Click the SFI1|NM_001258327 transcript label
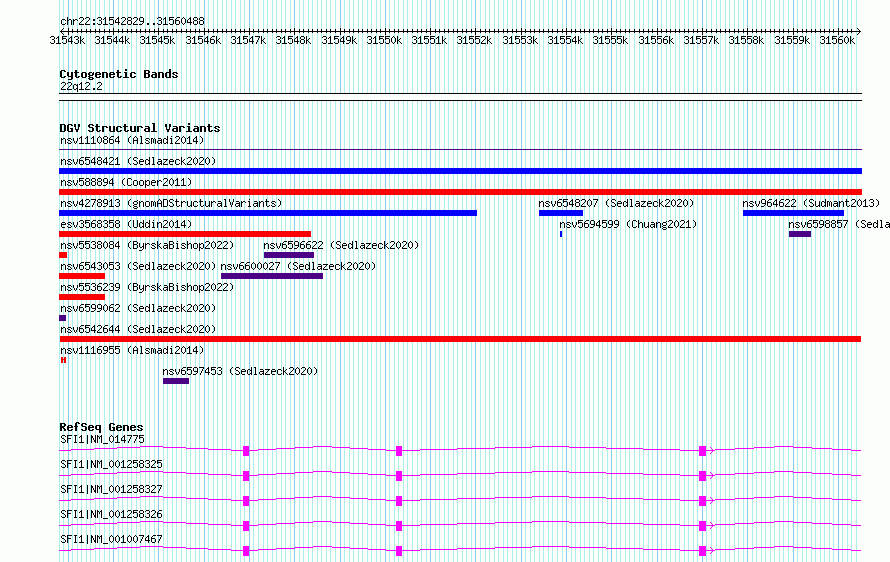Image resolution: width=890 pixels, height=562 pixels. coord(111,489)
